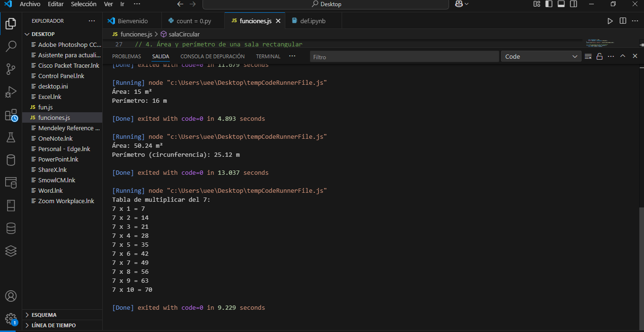Open the Testing flask icon
This screenshot has width=644, height=332.
point(10,137)
